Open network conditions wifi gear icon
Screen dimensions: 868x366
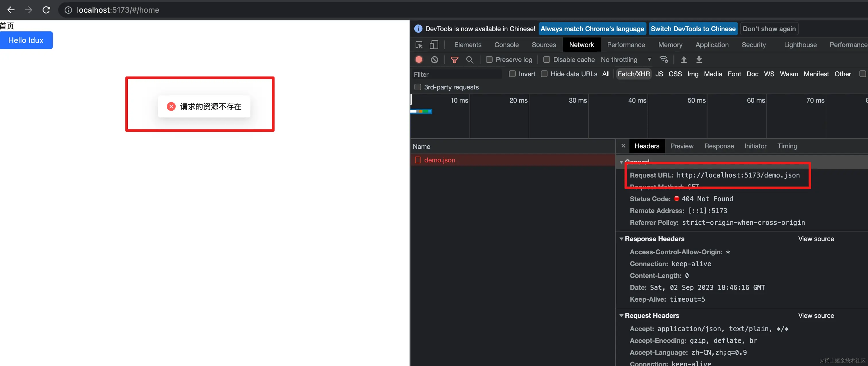point(664,60)
